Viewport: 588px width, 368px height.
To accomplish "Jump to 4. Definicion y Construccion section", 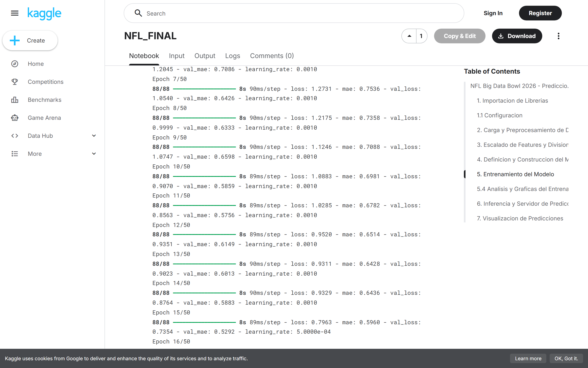I will 522,159.
